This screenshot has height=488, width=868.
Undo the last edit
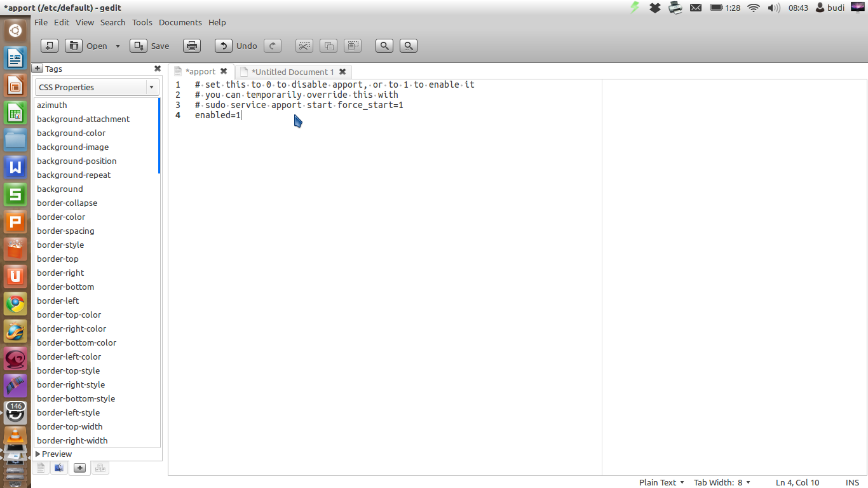236,46
